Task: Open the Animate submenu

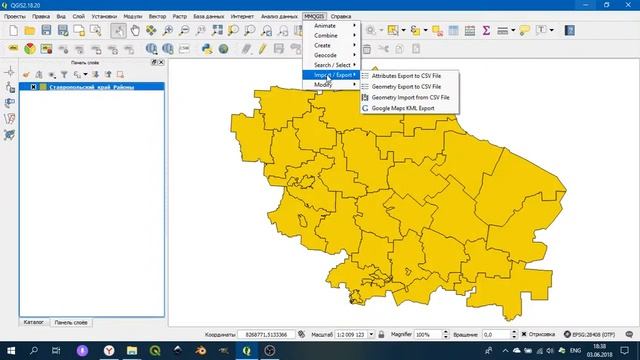Action: pos(331,26)
